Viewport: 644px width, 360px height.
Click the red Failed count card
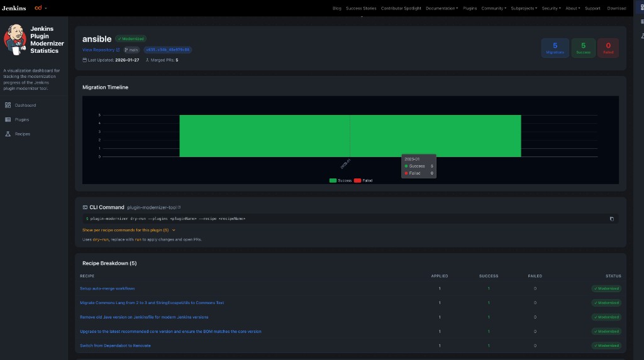point(608,48)
